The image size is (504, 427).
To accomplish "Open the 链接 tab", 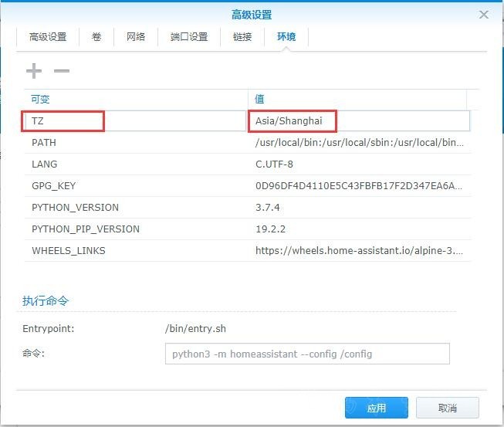I will [x=242, y=37].
